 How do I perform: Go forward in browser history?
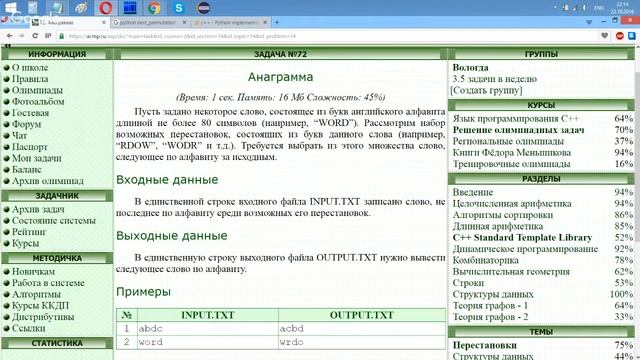pyautogui.click(x=21, y=36)
